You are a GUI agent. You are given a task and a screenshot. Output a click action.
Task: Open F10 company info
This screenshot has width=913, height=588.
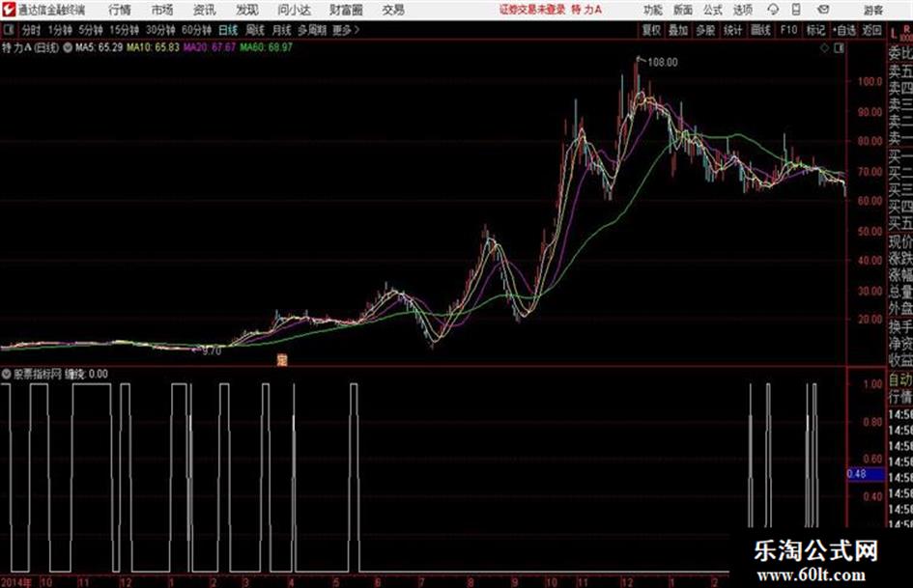click(789, 30)
